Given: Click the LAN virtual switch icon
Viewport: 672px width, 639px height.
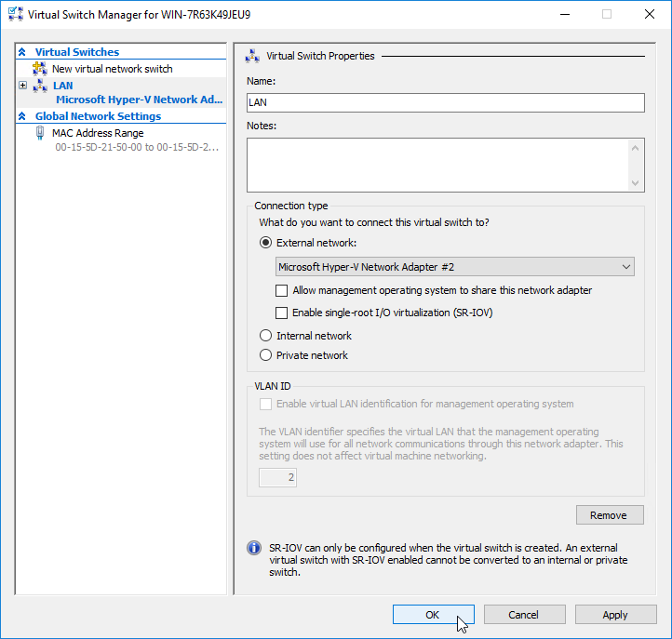Looking at the screenshot, I should [x=39, y=86].
